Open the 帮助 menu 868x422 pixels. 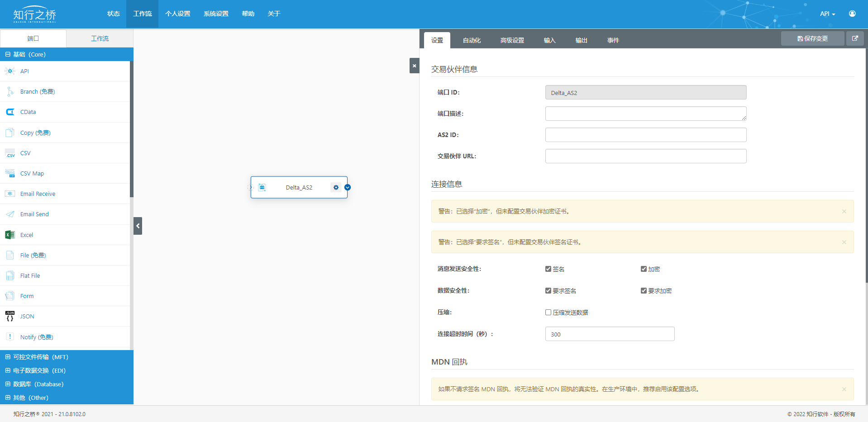248,14
